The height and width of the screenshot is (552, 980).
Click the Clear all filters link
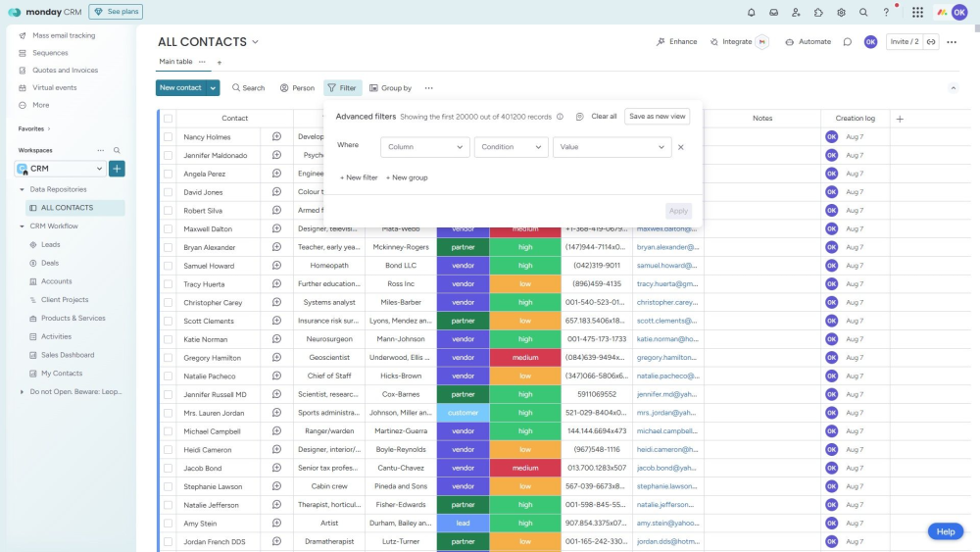[604, 117]
